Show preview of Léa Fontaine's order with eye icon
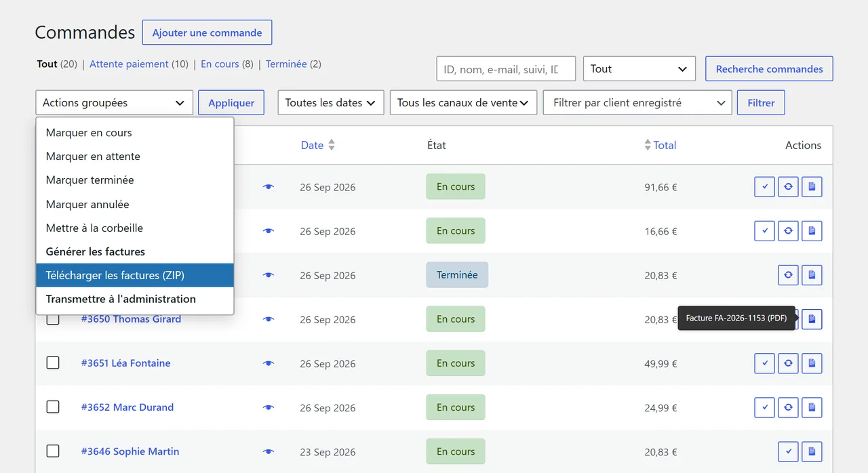Viewport: 868px width, 473px height. (269, 363)
